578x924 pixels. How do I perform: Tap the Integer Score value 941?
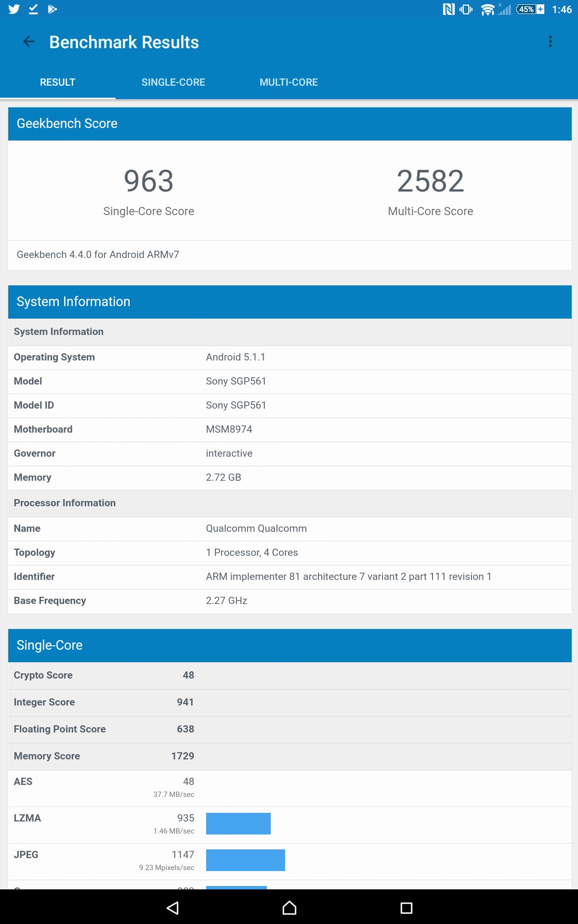click(x=185, y=702)
